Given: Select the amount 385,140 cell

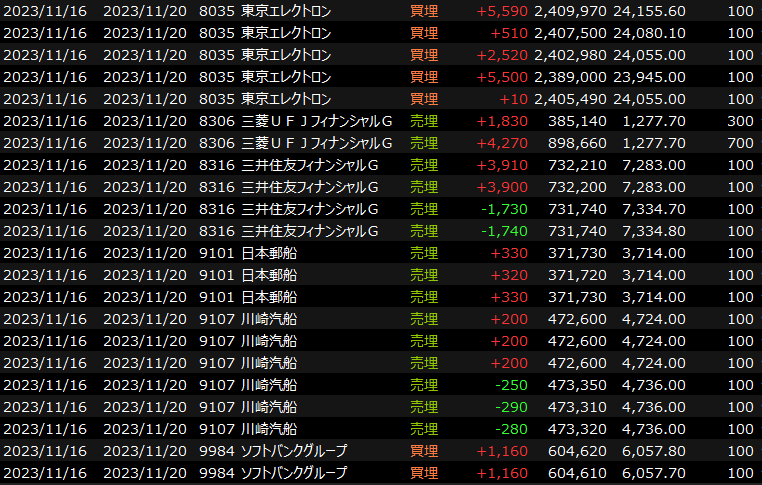Looking at the screenshot, I should point(577,121).
